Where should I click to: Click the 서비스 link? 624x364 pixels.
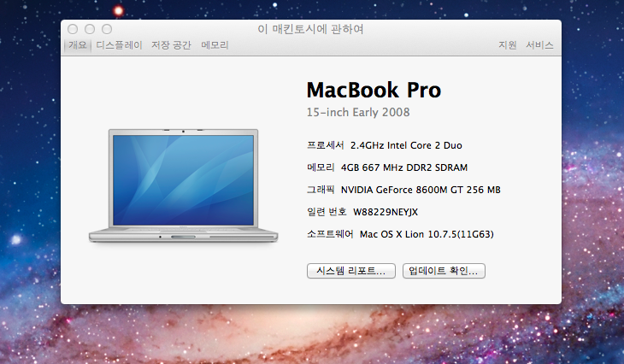click(539, 44)
